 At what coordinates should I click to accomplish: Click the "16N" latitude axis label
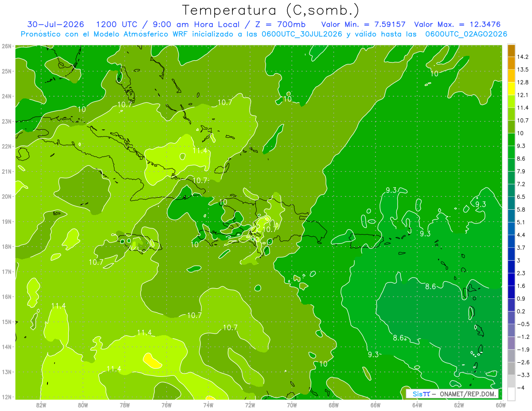(6, 297)
